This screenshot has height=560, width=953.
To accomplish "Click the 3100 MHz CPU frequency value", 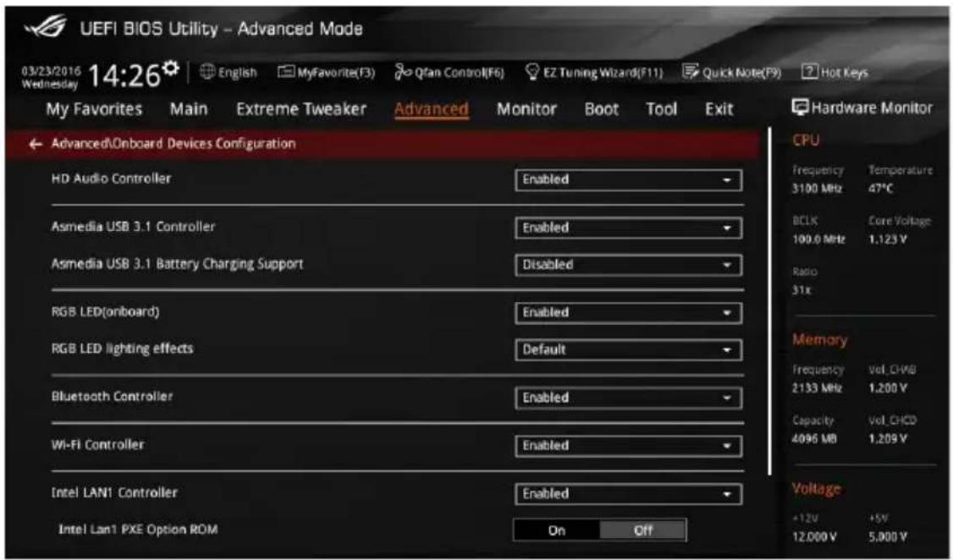I will pos(817,189).
